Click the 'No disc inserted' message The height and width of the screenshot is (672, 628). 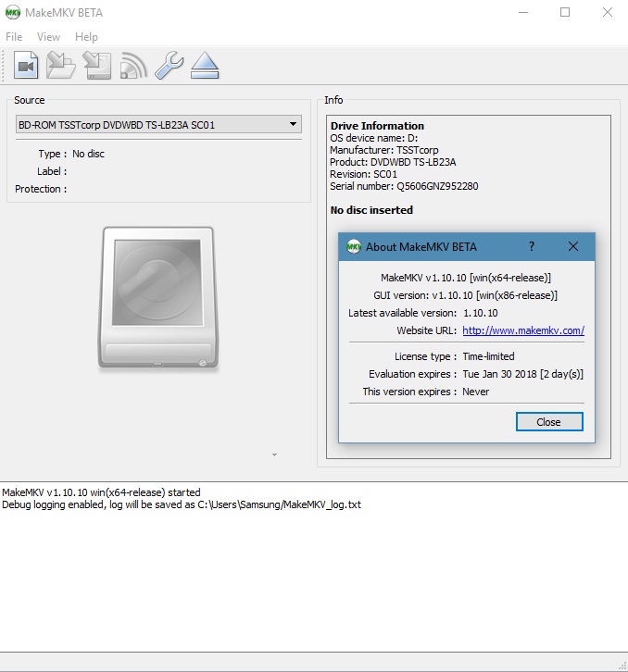(x=371, y=210)
